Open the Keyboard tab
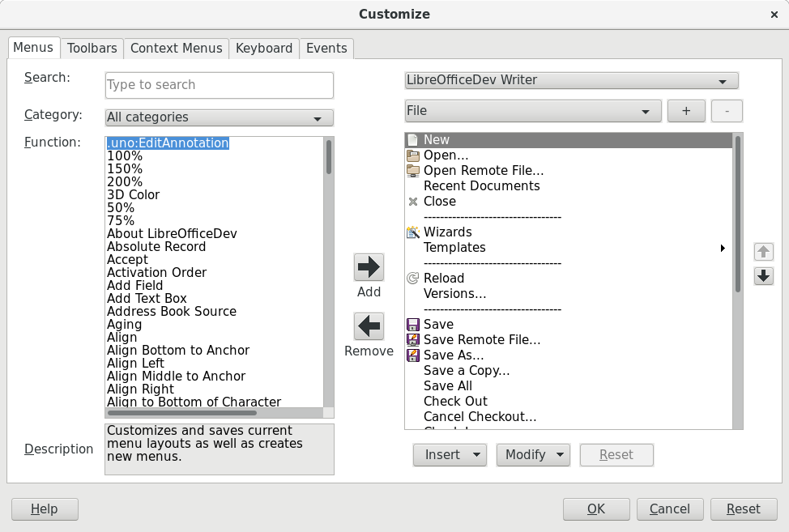This screenshot has height=532, width=789. click(264, 48)
